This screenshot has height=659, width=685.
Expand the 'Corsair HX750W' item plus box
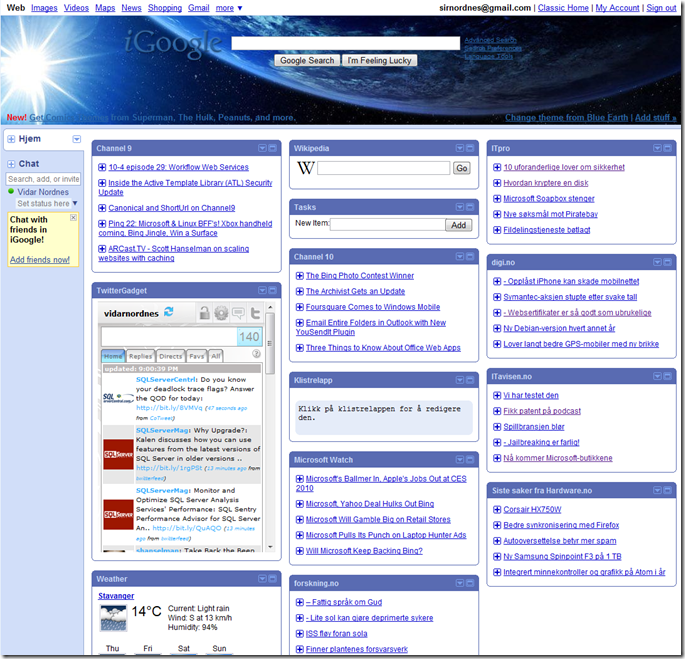point(497,509)
